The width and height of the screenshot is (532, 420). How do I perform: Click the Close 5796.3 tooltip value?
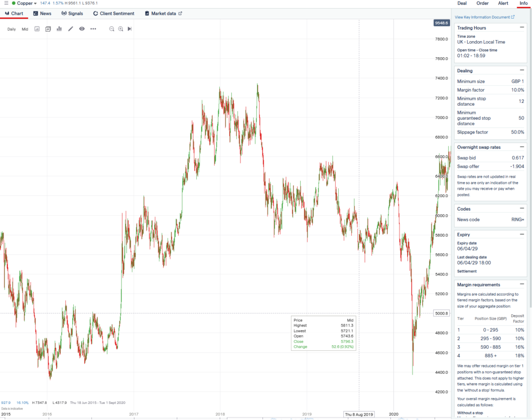347,342
